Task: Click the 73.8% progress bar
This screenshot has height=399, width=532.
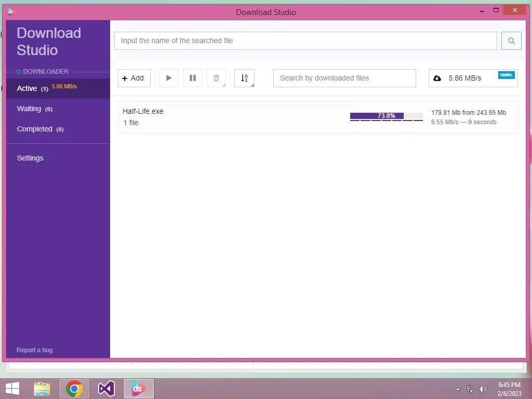Action: click(x=386, y=116)
